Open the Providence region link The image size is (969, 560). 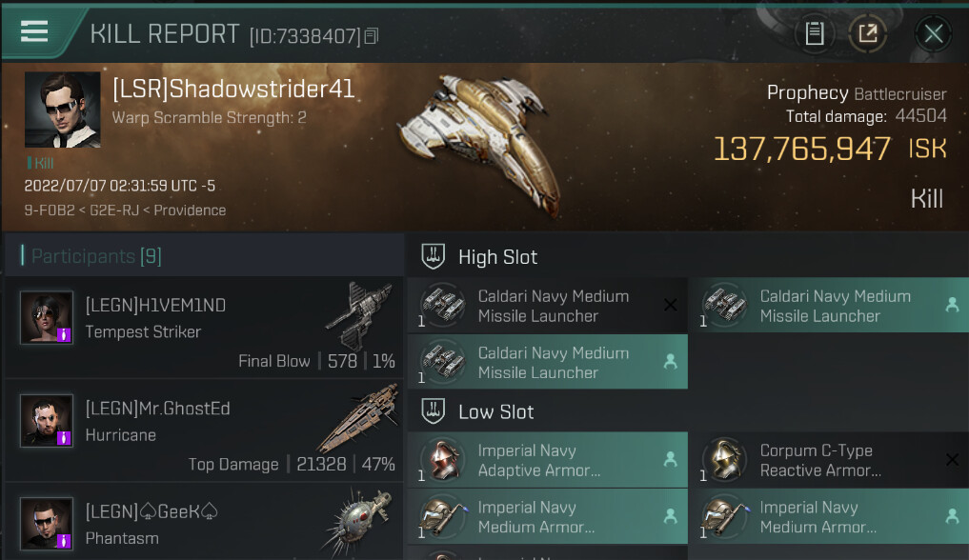coord(192,210)
